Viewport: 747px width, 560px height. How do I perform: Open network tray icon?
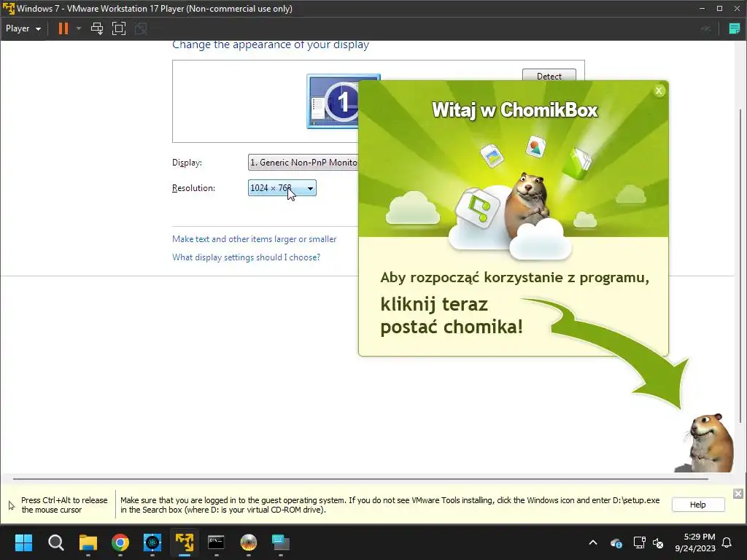point(639,542)
